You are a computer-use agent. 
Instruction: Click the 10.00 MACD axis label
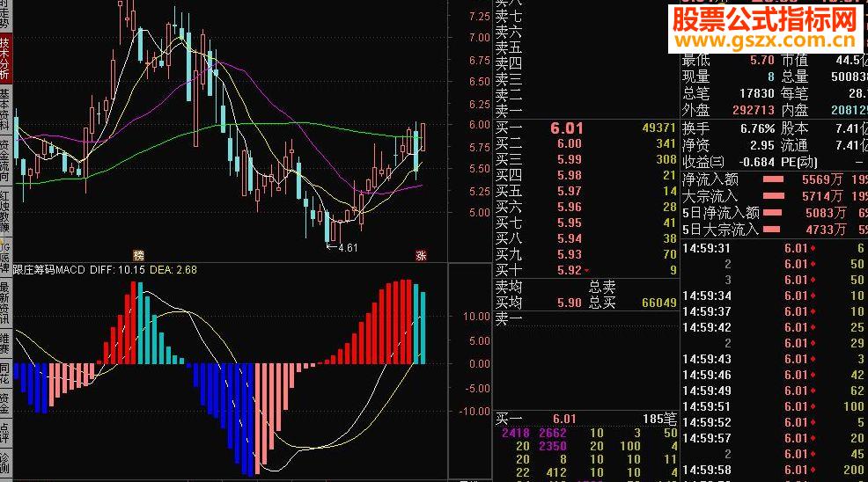[476, 317]
